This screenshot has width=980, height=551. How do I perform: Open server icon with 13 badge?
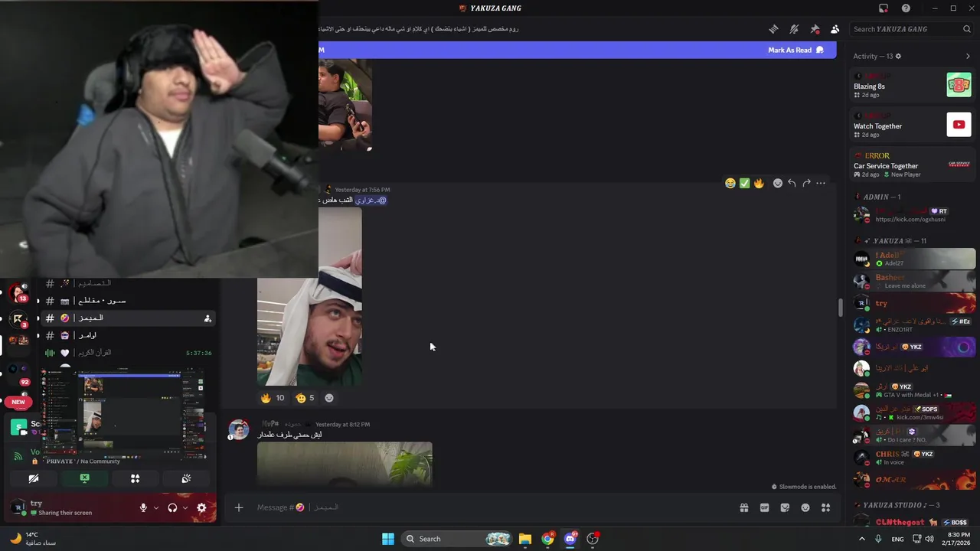tap(18, 292)
